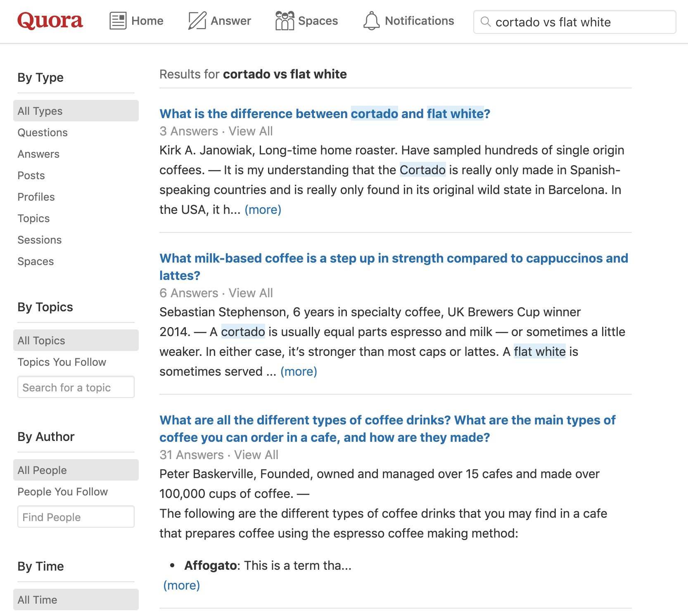Click the By Topics section heading

45,307
